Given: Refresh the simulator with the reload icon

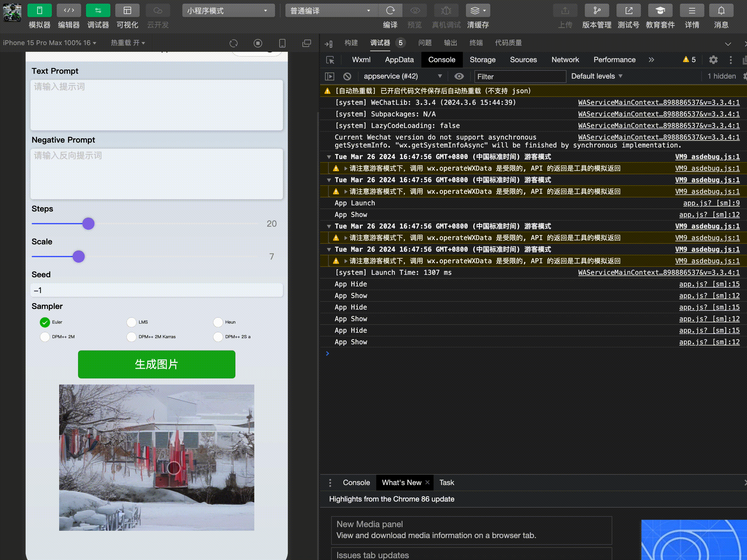Looking at the screenshot, I should point(234,43).
